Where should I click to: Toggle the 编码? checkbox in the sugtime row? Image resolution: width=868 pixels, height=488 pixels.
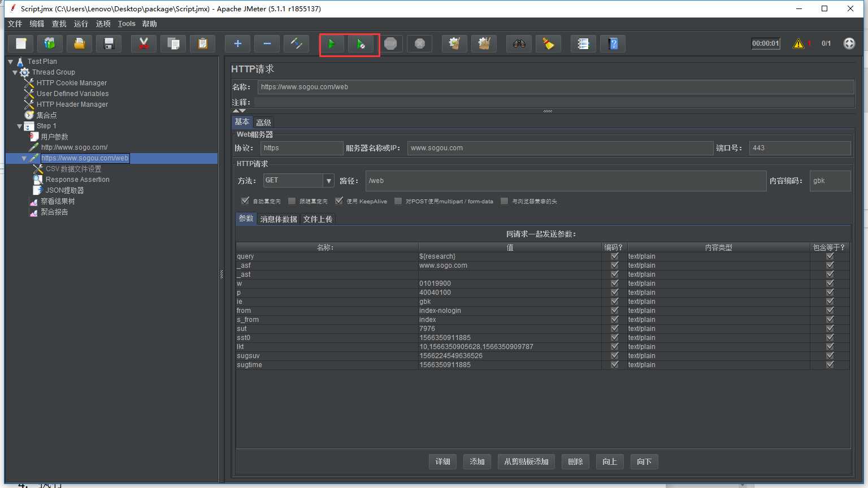pos(615,365)
